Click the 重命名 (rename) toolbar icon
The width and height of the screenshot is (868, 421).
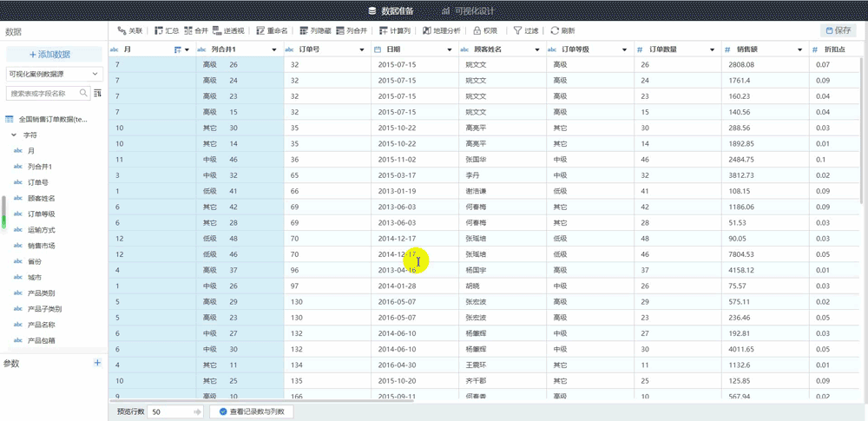coord(261,30)
